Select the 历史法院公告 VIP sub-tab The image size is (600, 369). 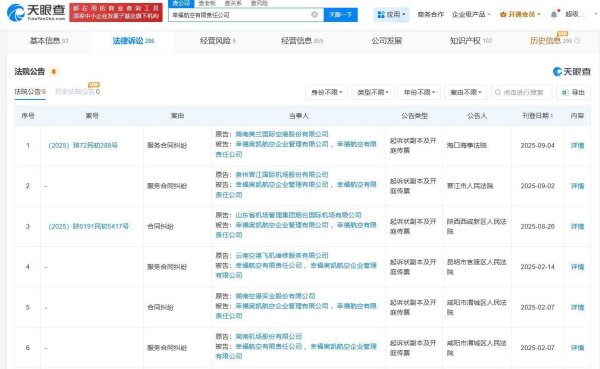(x=77, y=92)
